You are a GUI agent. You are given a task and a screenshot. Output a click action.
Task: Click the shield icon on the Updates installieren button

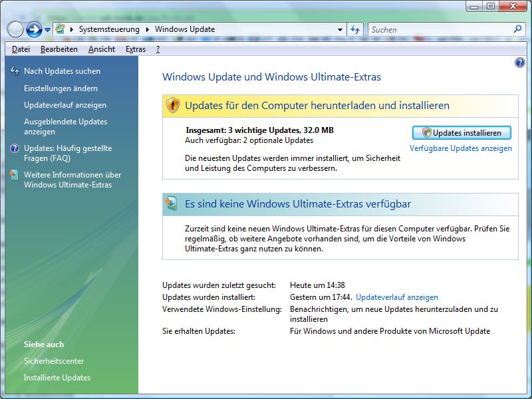tap(426, 132)
